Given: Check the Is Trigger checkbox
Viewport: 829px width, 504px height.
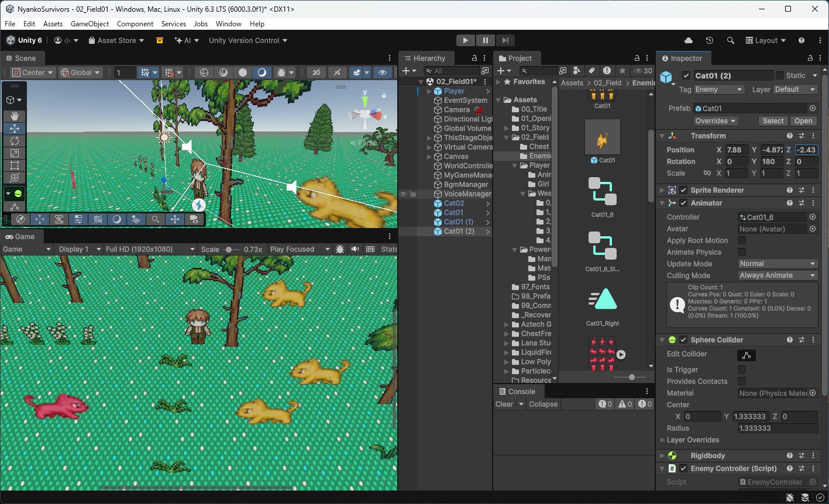Looking at the screenshot, I should (x=742, y=370).
